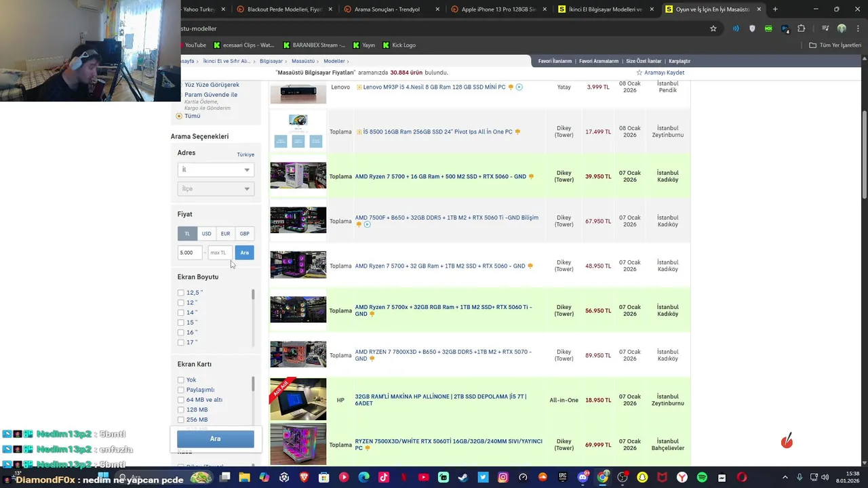This screenshot has height=488, width=868.
Task: Open Brave browser from the taskbar
Action: coord(304,478)
